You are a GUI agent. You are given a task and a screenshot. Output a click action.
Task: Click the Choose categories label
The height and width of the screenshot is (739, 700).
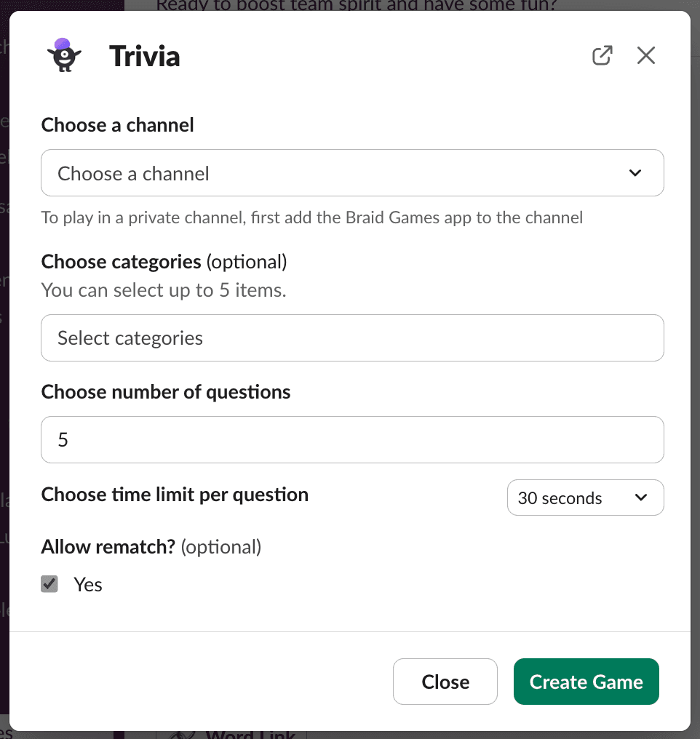coord(121,262)
